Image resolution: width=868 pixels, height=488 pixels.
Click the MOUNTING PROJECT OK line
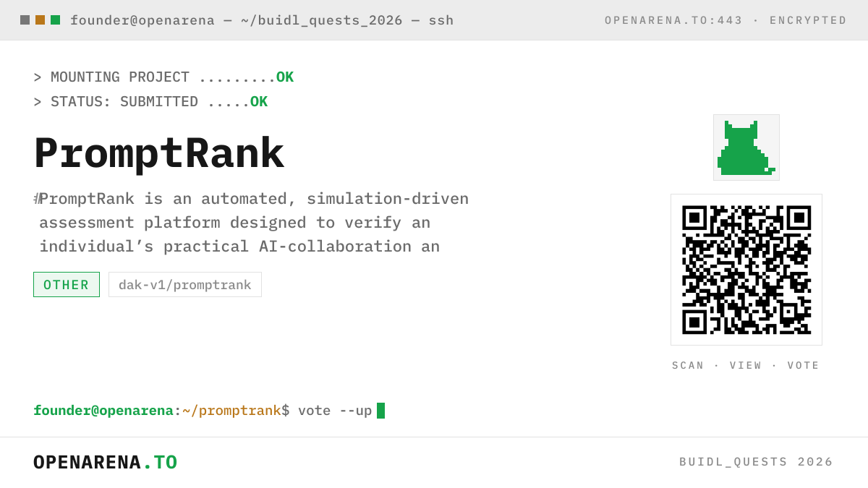point(163,77)
